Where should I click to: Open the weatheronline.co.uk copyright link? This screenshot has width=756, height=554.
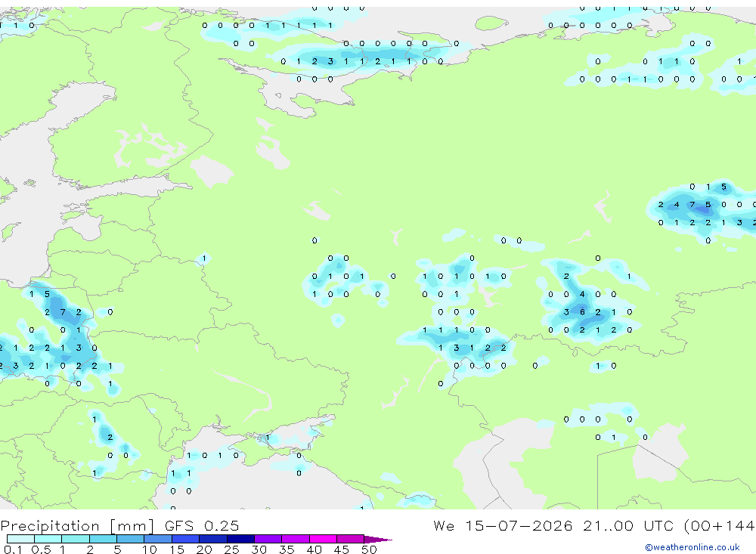[x=692, y=547]
